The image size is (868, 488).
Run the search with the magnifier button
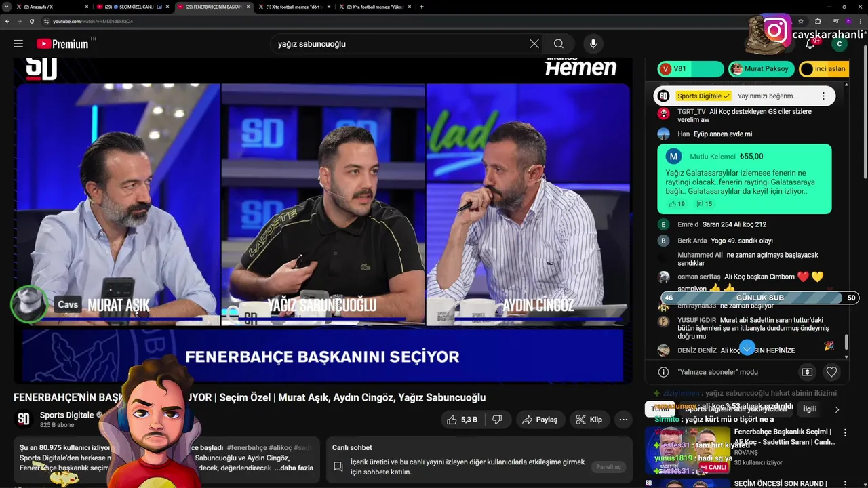(x=559, y=43)
